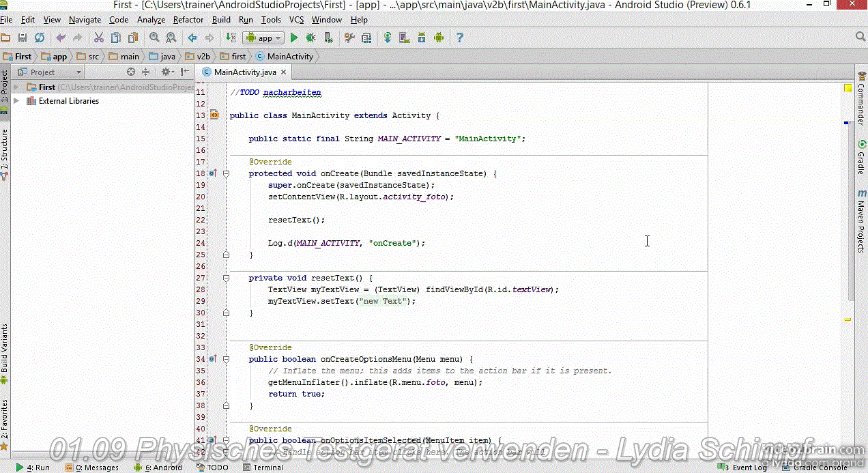
Task: Open the Project Structure icon
Action: click(367, 38)
